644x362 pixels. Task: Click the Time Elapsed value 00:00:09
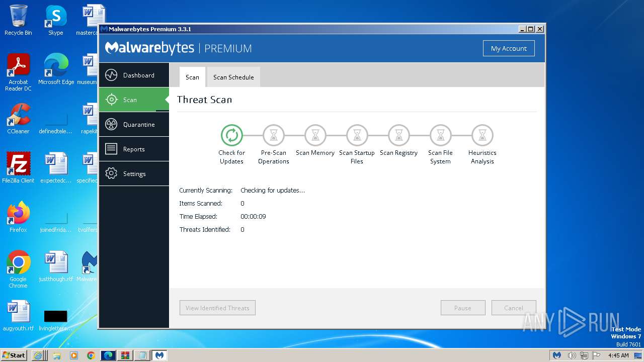click(253, 217)
